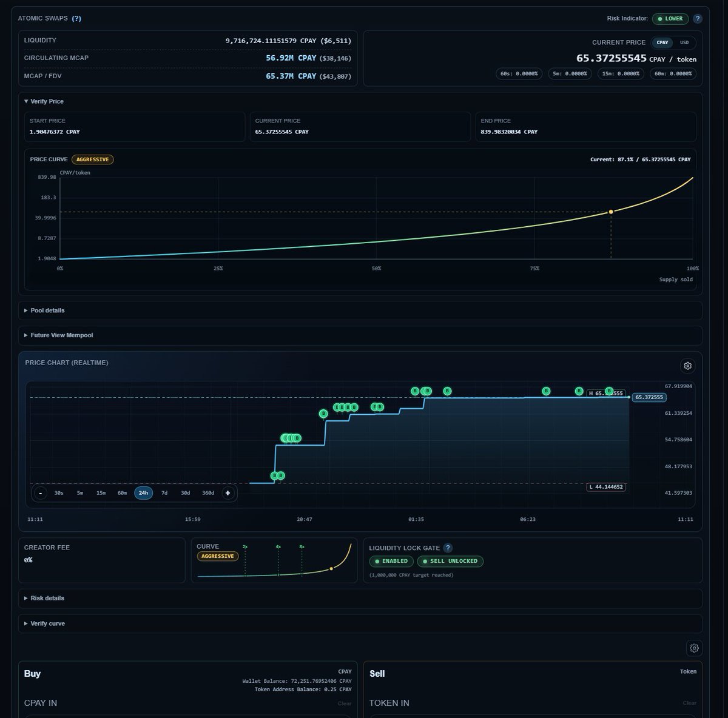
Task: Open swap settings gear above Sell panel
Action: (x=694, y=648)
